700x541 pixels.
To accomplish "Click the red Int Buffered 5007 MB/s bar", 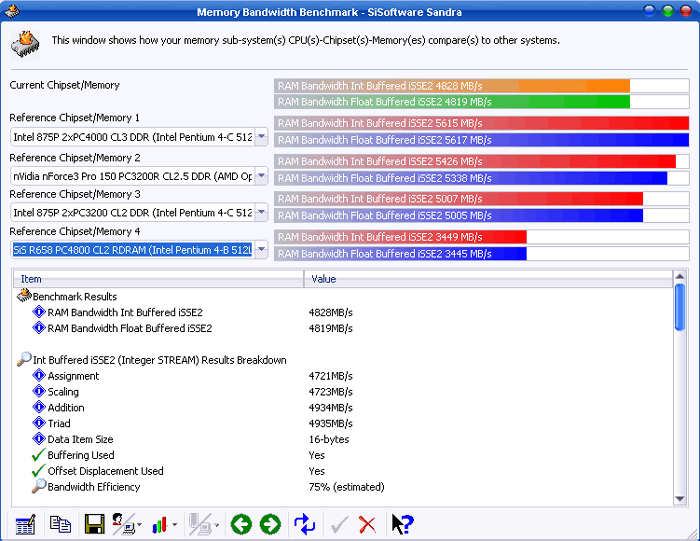I will (x=459, y=199).
